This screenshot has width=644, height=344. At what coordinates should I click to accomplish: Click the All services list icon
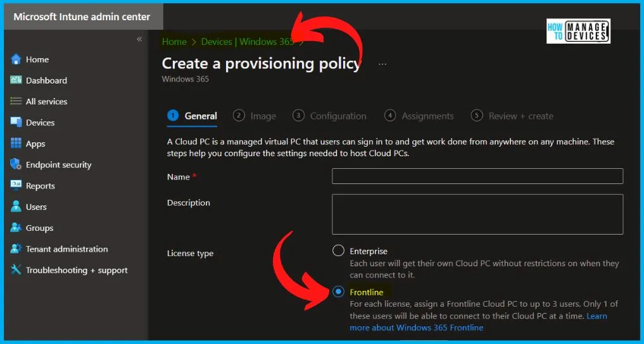coord(16,101)
